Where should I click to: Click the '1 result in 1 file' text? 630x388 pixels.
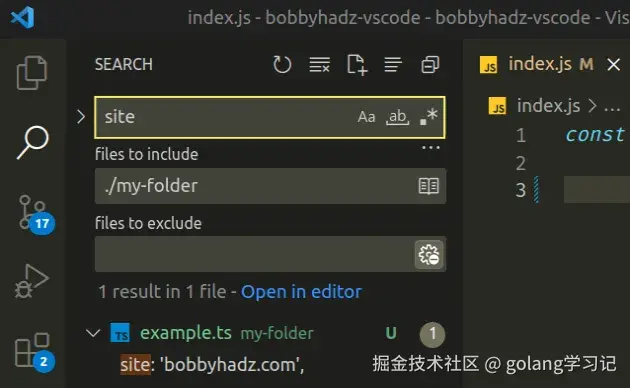tap(162, 292)
